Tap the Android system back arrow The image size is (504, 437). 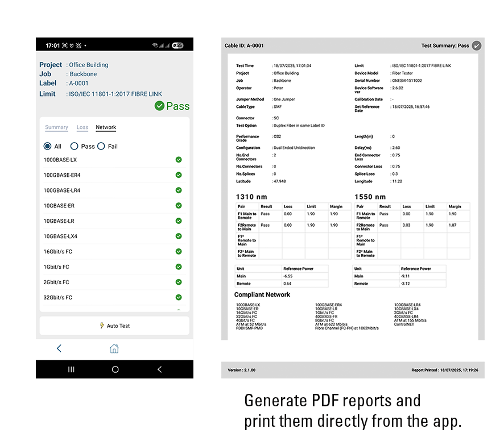pyautogui.click(x=159, y=369)
